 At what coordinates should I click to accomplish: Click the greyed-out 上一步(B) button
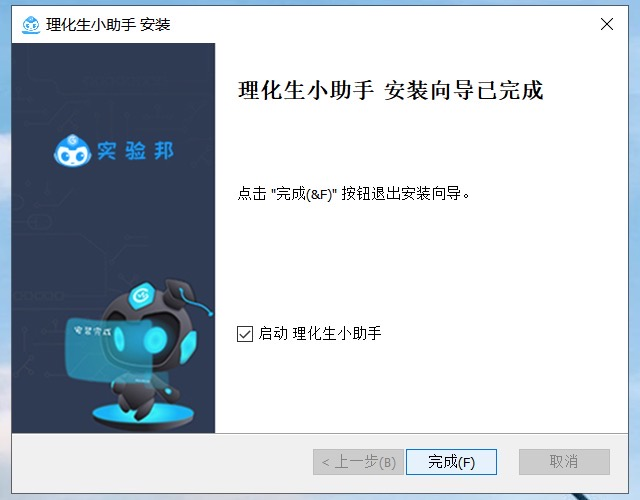pos(358,462)
